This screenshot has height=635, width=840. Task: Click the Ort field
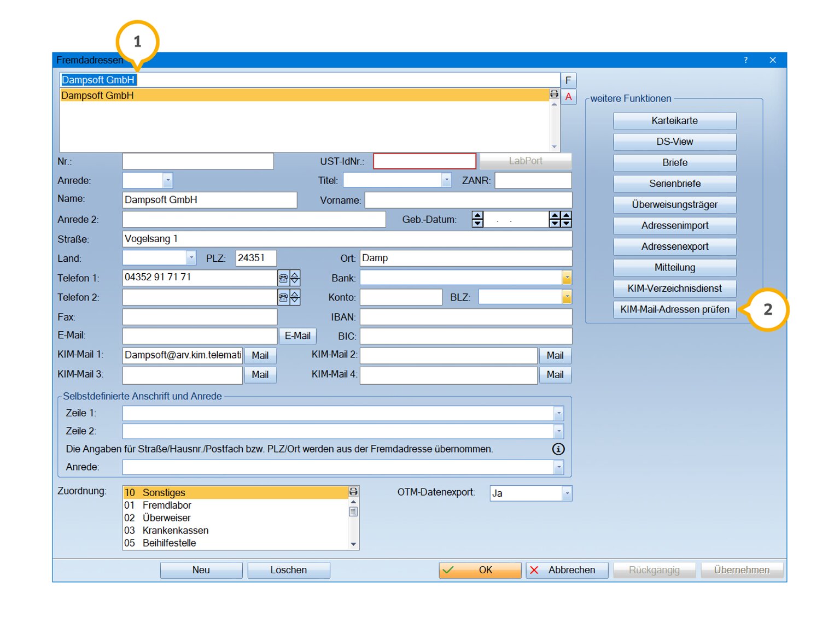(x=466, y=258)
